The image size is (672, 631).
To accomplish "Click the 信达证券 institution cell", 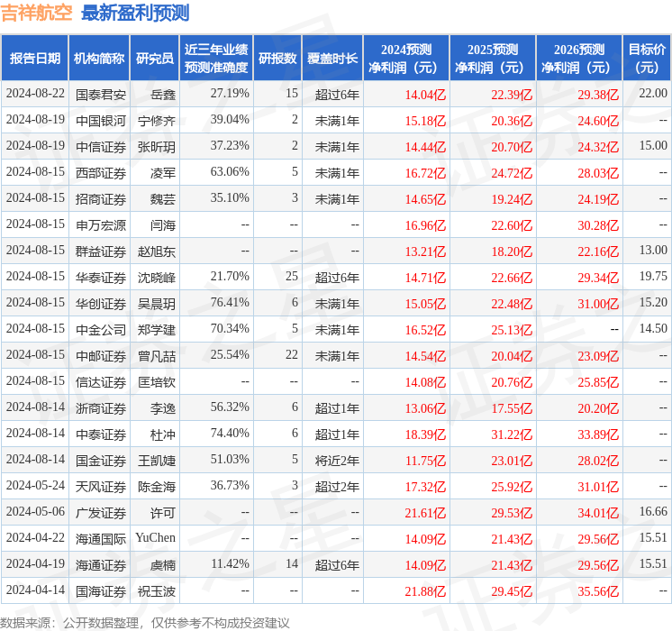I will [x=101, y=382].
